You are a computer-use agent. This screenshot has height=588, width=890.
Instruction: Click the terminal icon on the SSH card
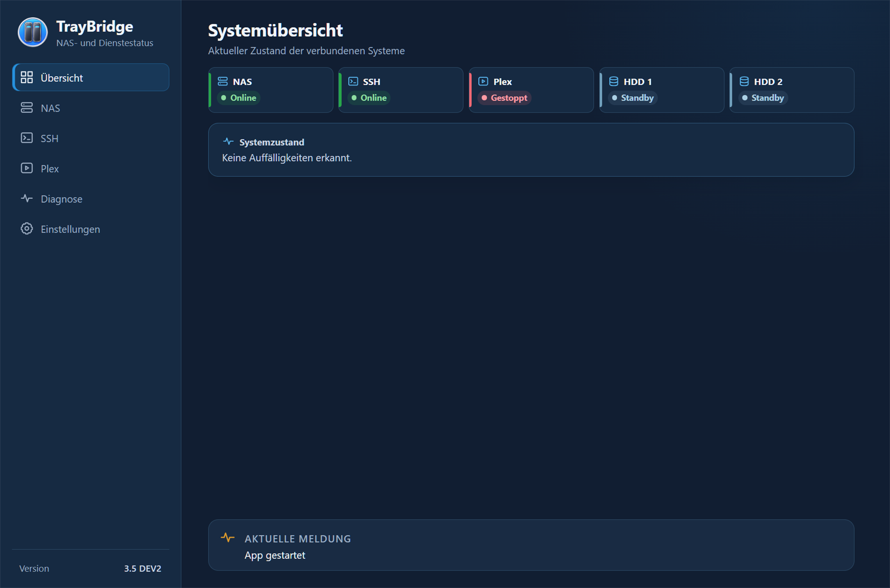[353, 81]
